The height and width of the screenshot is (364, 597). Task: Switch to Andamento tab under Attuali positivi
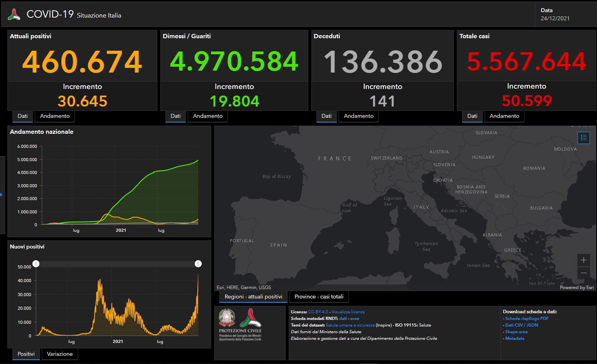(55, 116)
